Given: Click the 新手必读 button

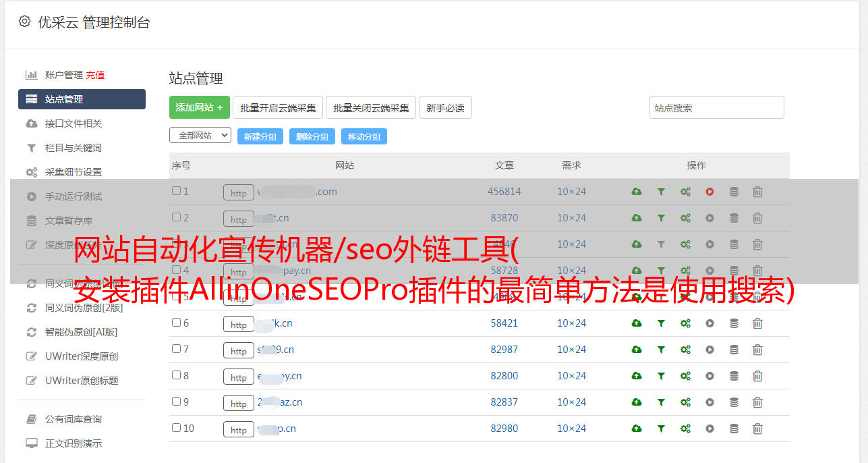Looking at the screenshot, I should pos(445,107).
